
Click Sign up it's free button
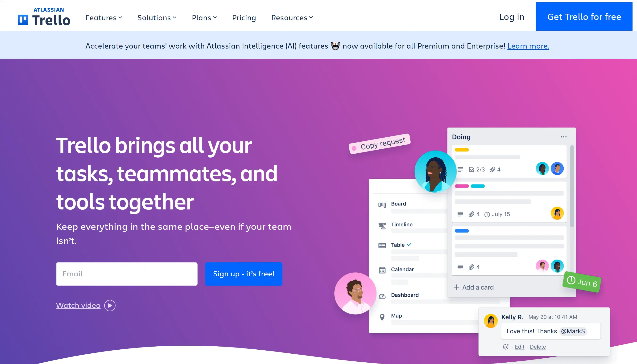tap(244, 274)
